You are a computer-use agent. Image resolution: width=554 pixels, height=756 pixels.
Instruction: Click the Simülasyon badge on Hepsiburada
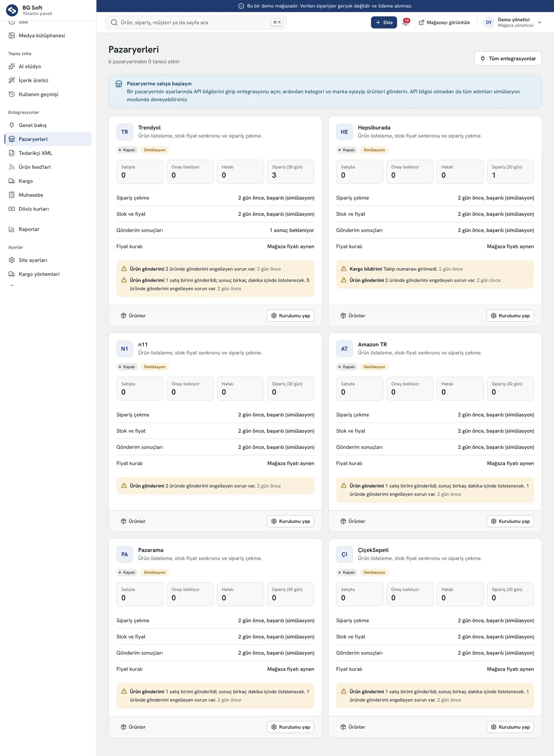pyautogui.click(x=374, y=150)
